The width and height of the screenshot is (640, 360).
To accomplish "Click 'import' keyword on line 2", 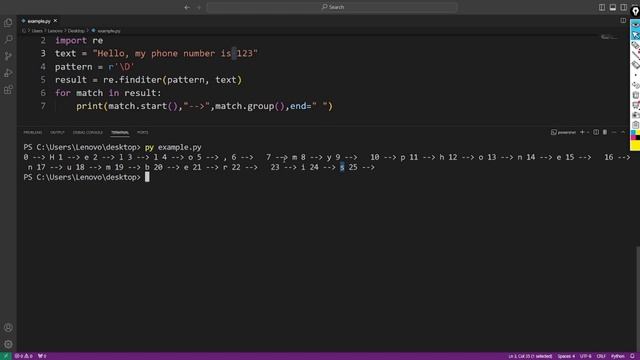I will coord(71,40).
